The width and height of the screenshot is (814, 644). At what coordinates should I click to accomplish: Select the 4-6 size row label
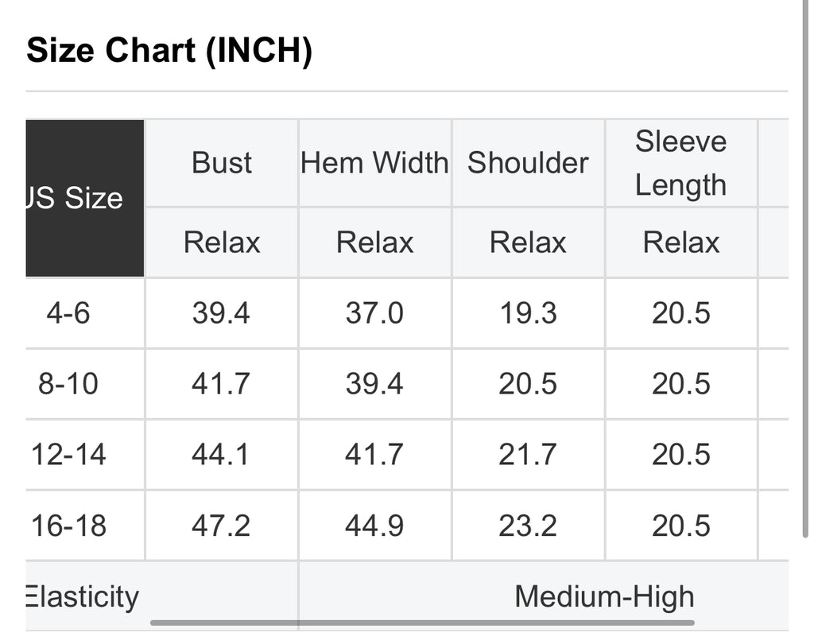click(68, 313)
